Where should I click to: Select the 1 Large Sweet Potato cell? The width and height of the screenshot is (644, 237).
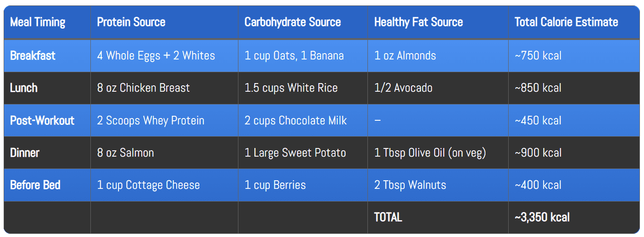[x=295, y=153]
